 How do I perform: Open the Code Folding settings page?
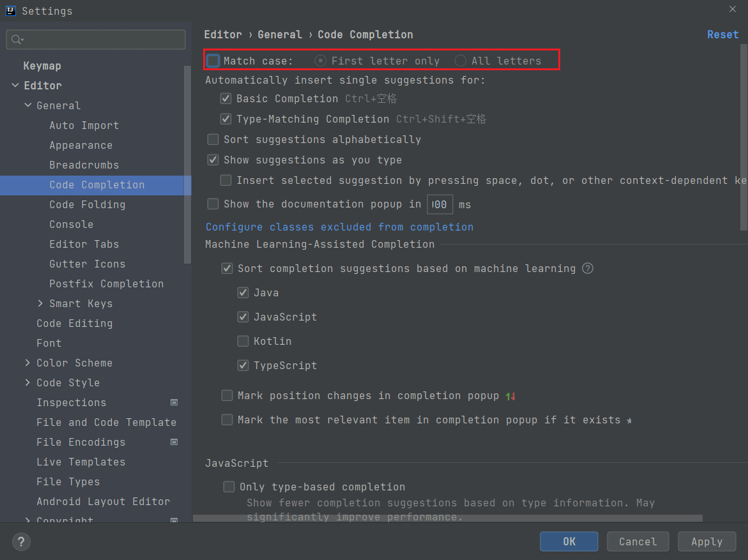(87, 204)
